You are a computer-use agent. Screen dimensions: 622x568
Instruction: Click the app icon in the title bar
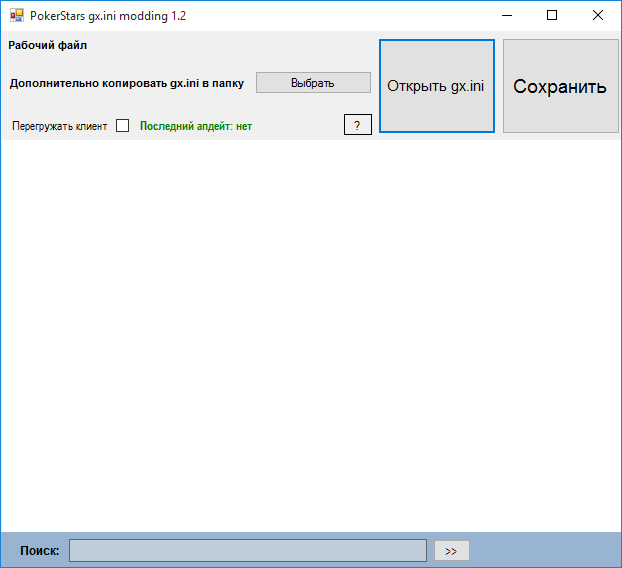[17, 15]
